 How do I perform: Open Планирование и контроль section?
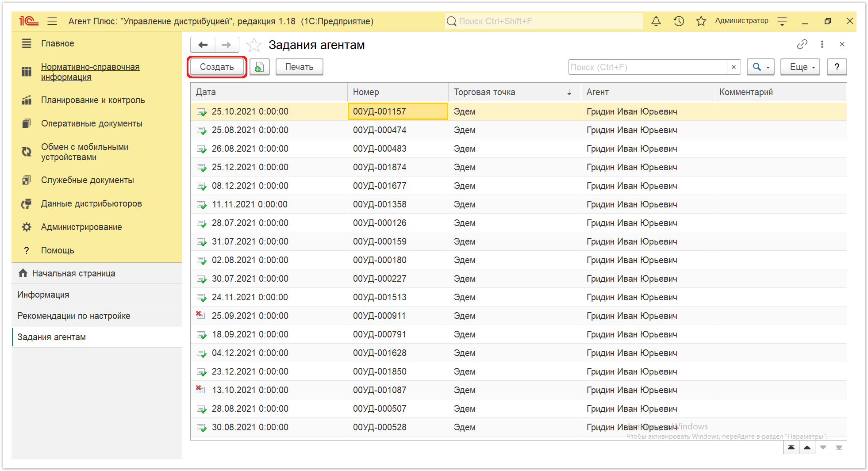93,100
